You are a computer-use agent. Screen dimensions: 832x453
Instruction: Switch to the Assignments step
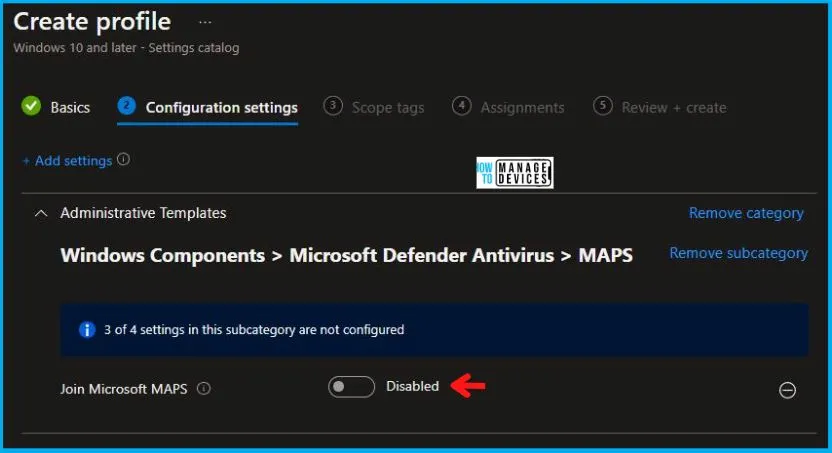point(508,107)
